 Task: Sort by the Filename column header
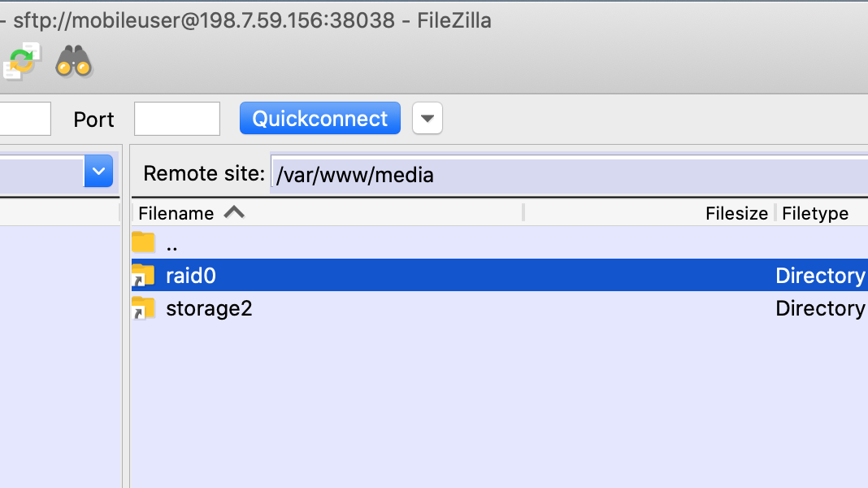tap(176, 213)
